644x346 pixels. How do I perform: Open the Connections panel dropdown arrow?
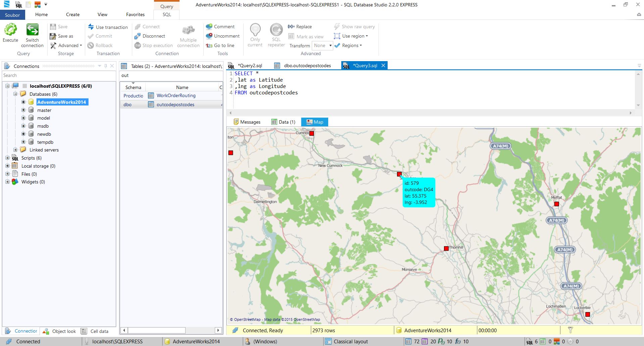point(100,66)
